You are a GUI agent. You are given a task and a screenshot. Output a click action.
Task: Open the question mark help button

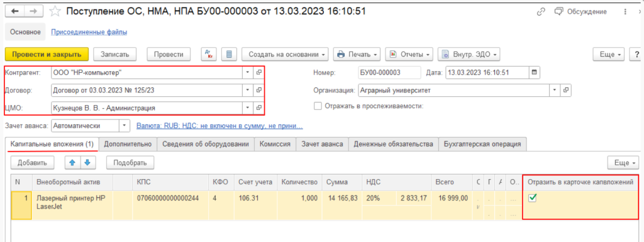(x=636, y=54)
